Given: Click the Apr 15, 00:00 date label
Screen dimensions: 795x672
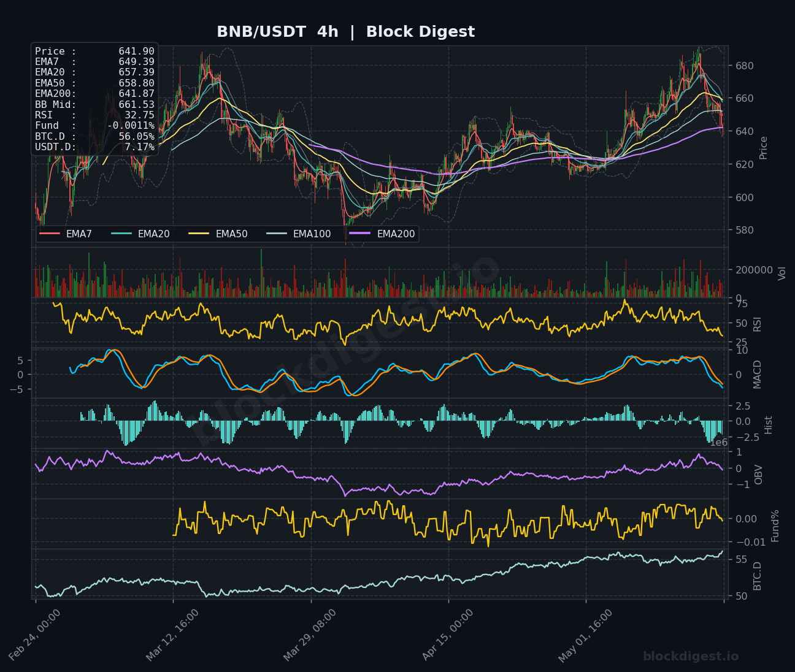Looking at the screenshot, I should (448, 635).
